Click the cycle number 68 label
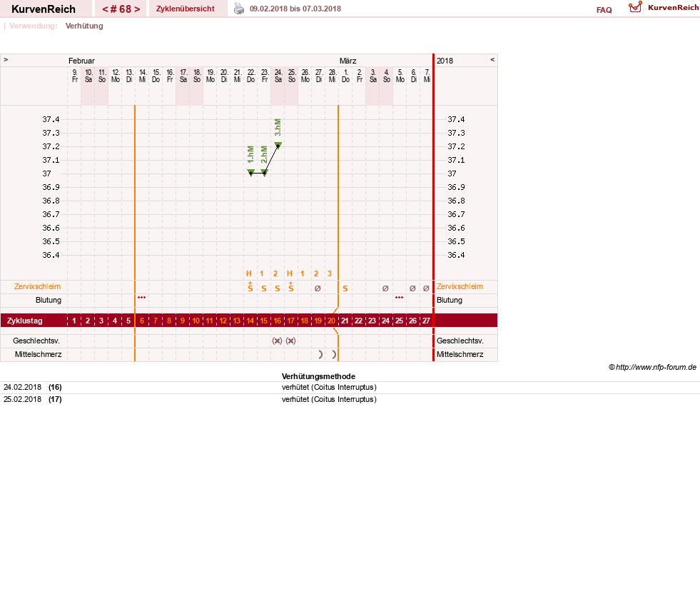The image size is (700, 604). pyautogui.click(x=121, y=9)
